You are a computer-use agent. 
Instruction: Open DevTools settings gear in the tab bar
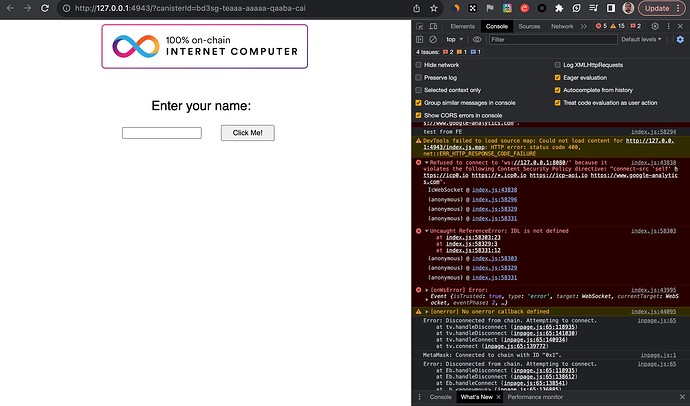[x=655, y=26]
